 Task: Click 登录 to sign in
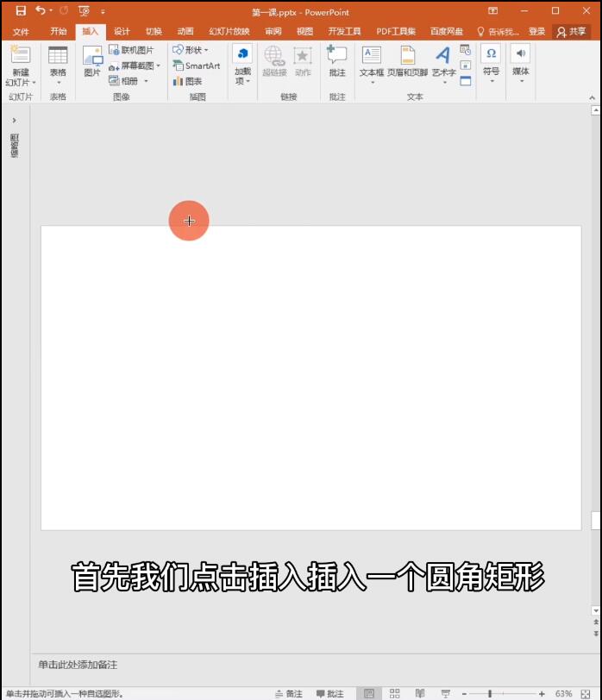point(536,31)
